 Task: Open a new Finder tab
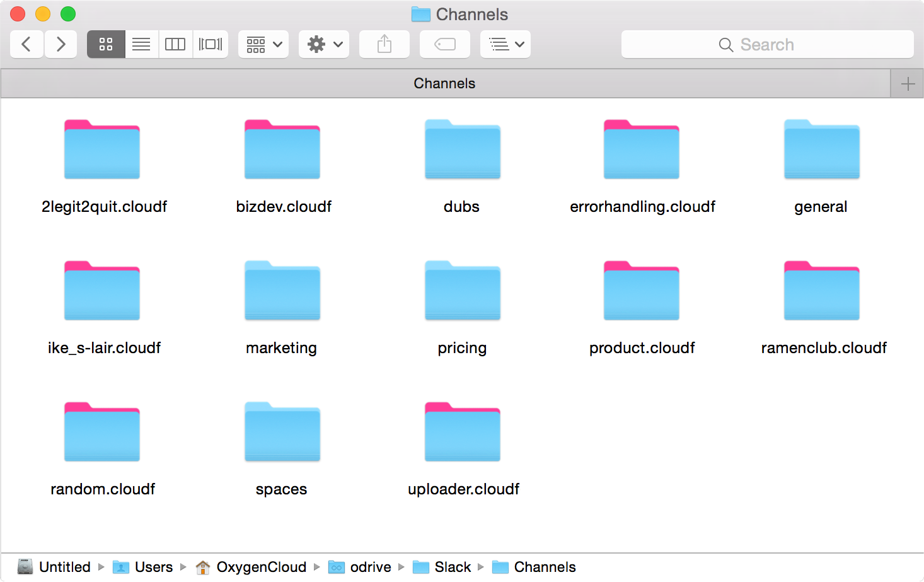(907, 83)
